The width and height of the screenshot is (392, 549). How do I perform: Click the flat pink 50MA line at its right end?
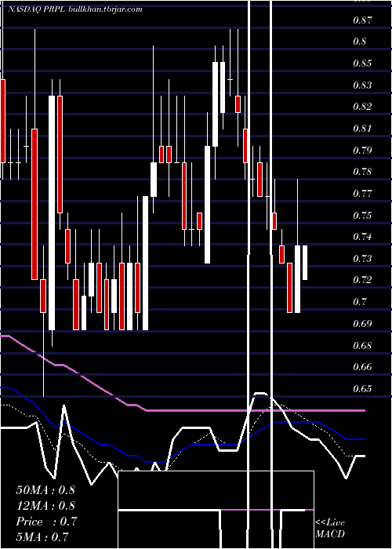click(362, 410)
